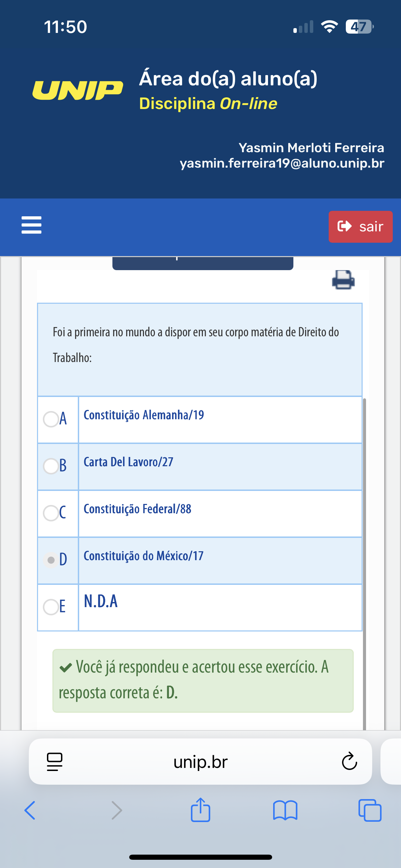Open the hamburger navigation menu
Image resolution: width=401 pixels, height=868 pixels.
point(31,225)
